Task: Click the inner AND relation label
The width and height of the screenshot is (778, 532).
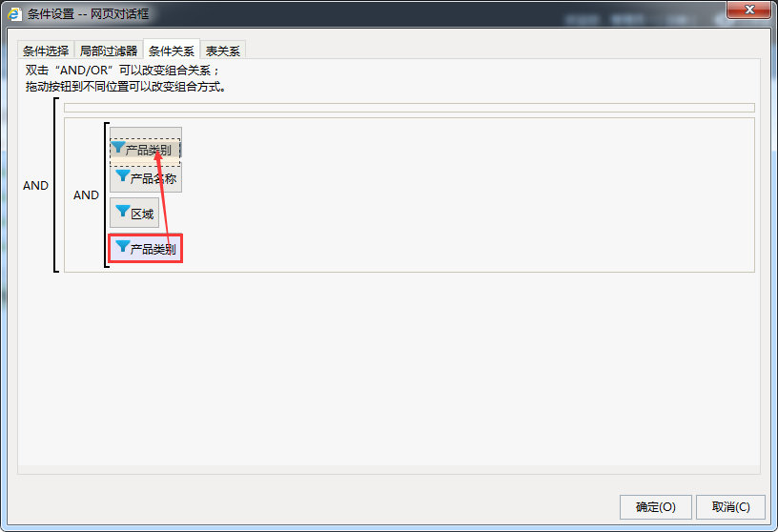Action: (x=87, y=195)
